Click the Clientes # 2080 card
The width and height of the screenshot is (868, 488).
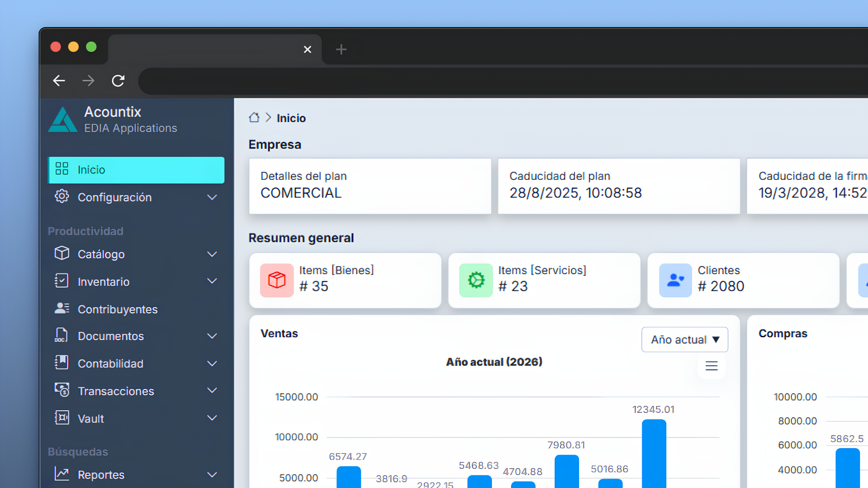tap(743, 280)
